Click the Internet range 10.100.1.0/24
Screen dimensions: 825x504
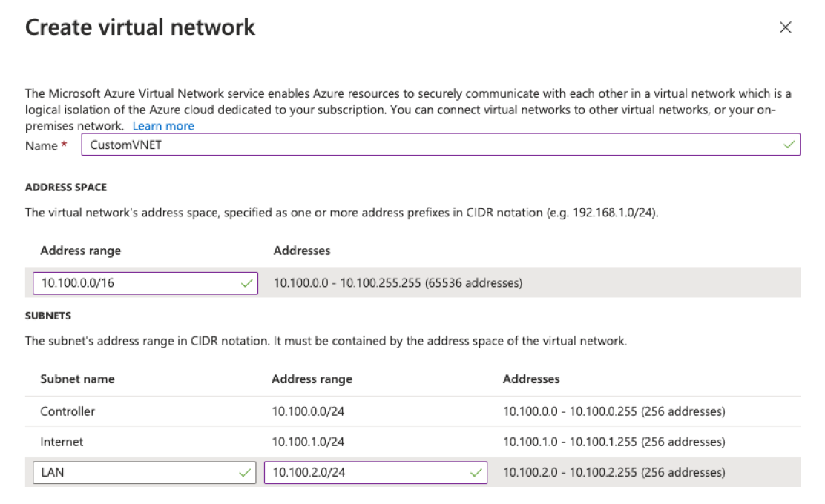[308, 442]
